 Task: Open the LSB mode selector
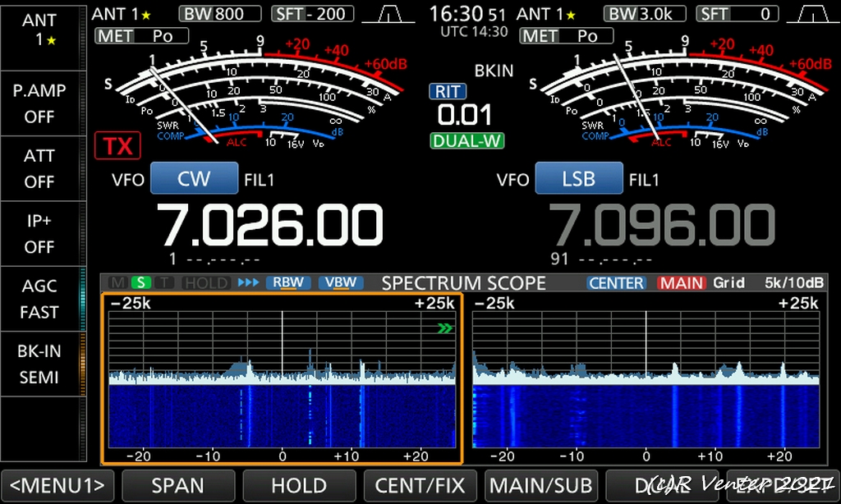coord(579,179)
